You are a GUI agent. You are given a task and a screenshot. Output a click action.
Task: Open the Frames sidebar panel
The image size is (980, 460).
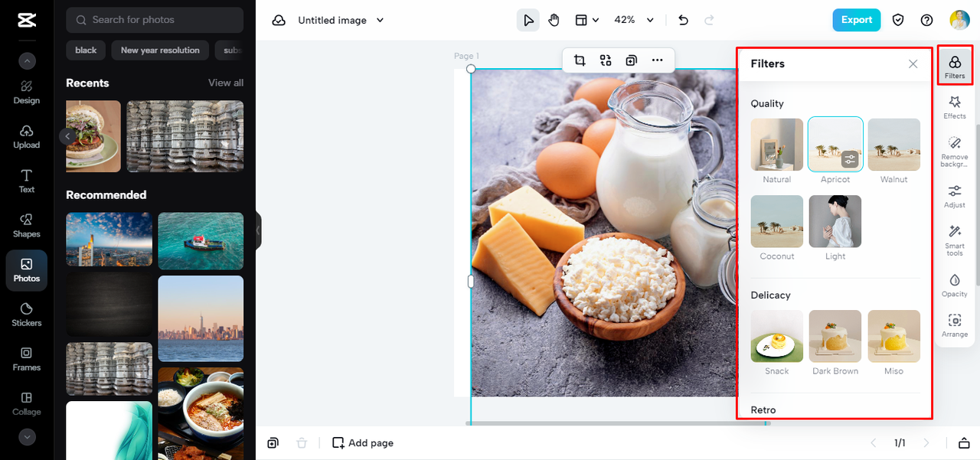point(27,358)
